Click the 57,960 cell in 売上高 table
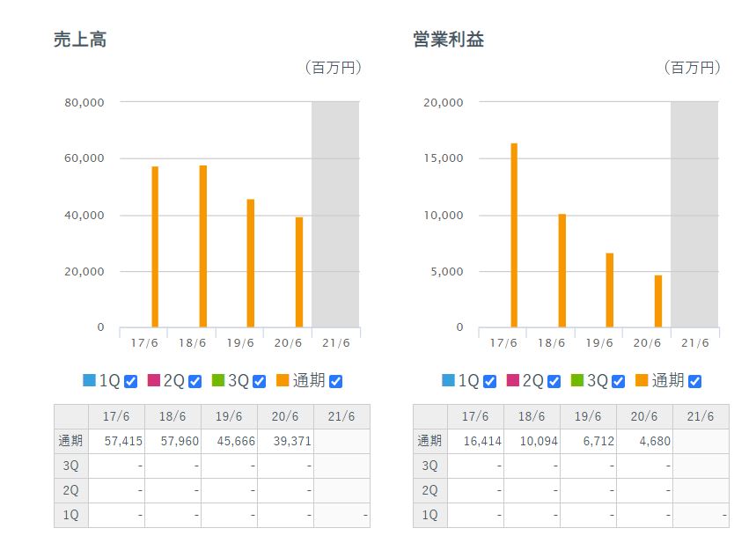The height and width of the screenshot is (543, 756). coord(173,441)
